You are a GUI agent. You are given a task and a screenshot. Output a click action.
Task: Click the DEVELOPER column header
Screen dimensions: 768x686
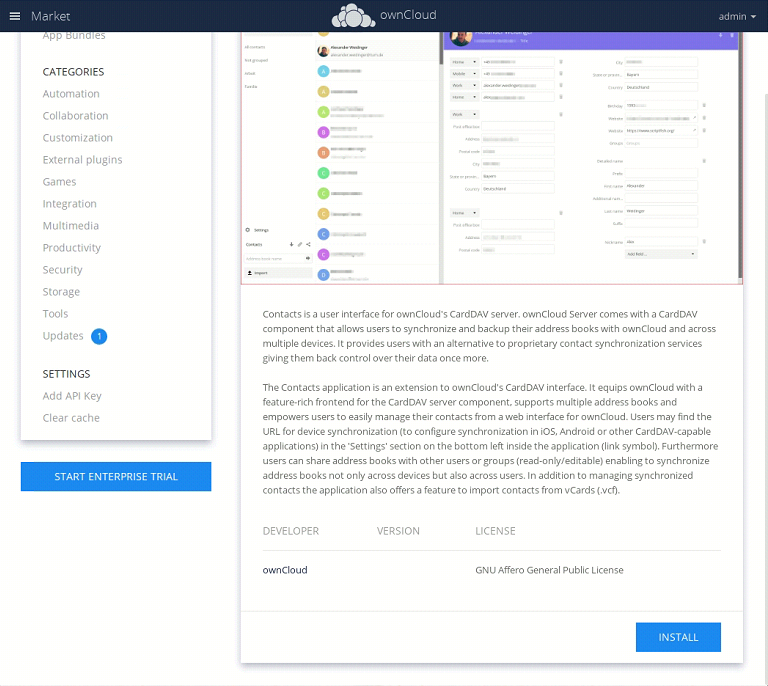pyautogui.click(x=290, y=531)
